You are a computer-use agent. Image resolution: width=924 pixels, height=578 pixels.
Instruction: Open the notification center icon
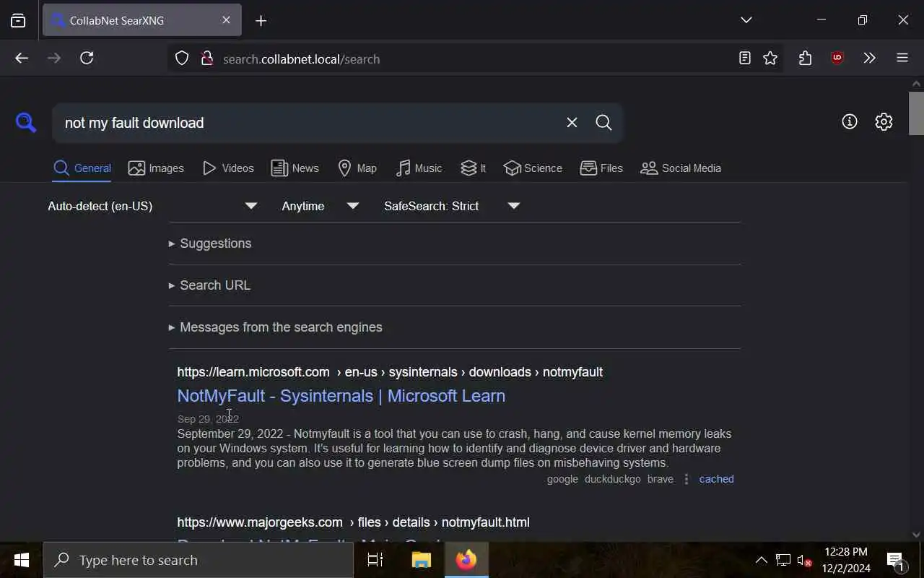tap(896, 560)
